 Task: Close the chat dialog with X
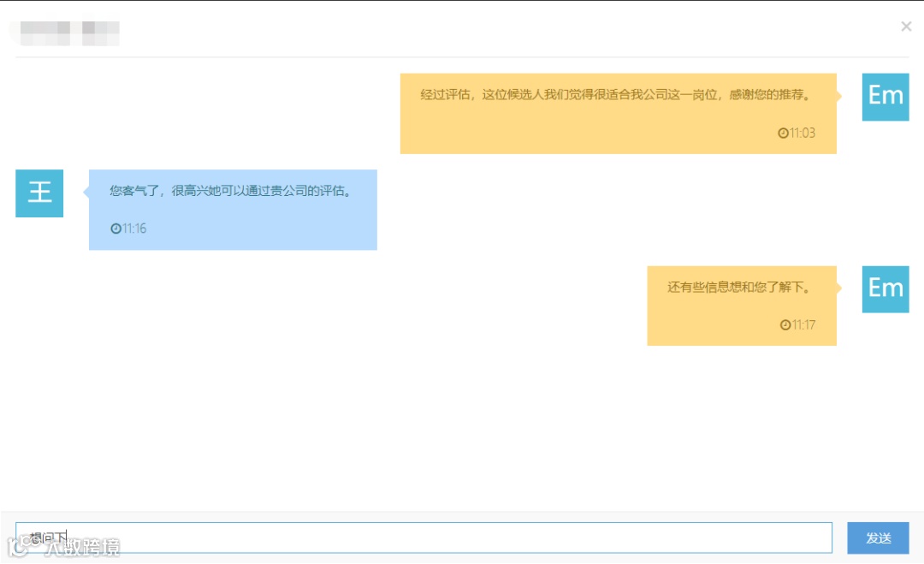pyautogui.click(x=906, y=27)
